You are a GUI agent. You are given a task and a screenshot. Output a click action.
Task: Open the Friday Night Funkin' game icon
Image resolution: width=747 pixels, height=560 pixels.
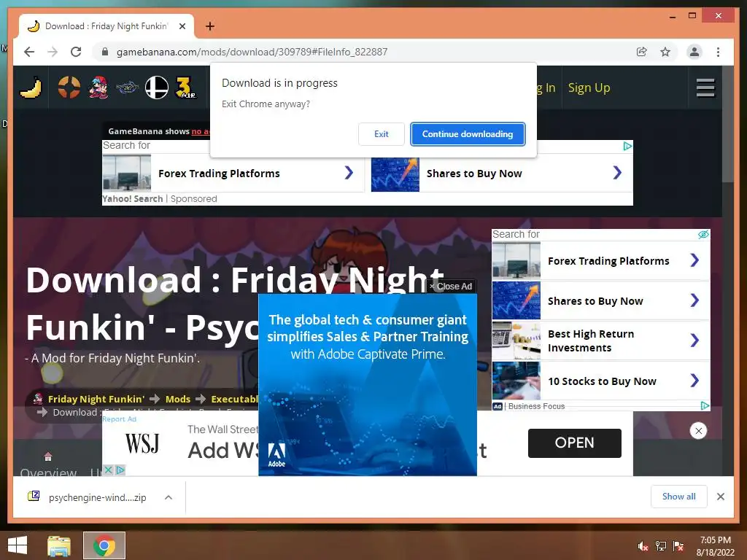coord(98,87)
